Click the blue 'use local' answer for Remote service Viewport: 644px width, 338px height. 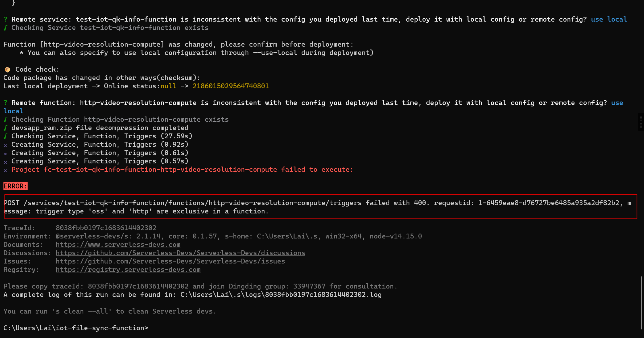[x=609, y=19]
